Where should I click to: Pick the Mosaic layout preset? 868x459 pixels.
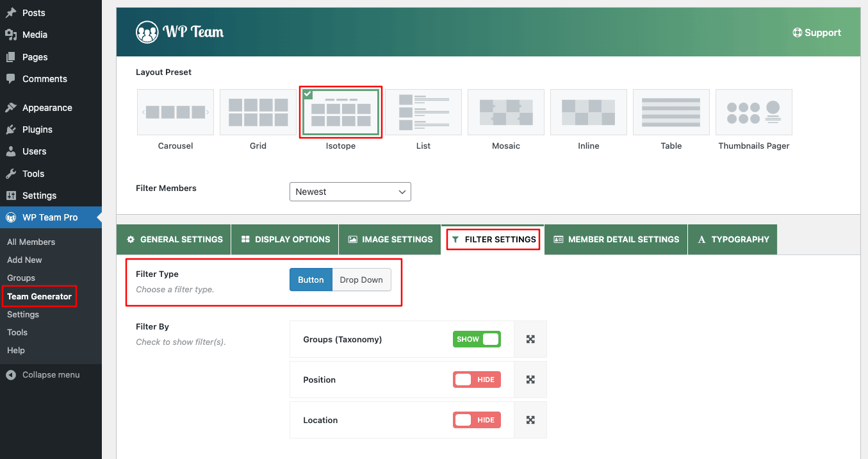tap(505, 112)
